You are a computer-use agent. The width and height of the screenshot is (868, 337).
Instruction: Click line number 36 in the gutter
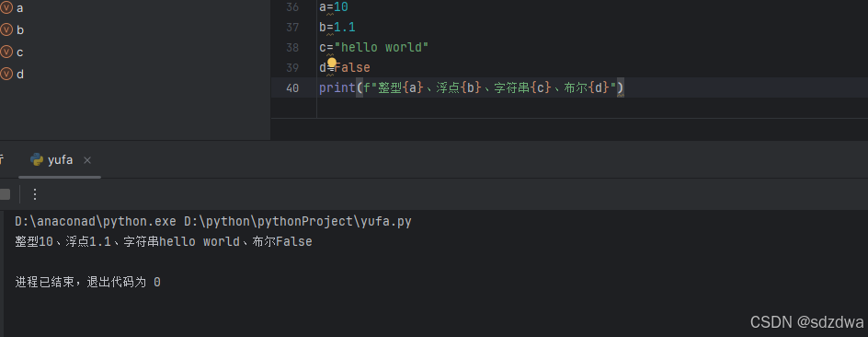pyautogui.click(x=292, y=7)
